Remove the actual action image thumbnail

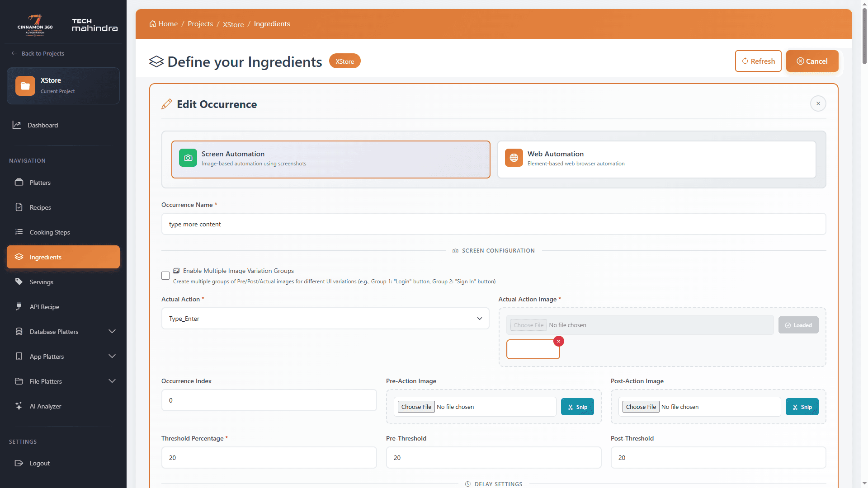559,341
